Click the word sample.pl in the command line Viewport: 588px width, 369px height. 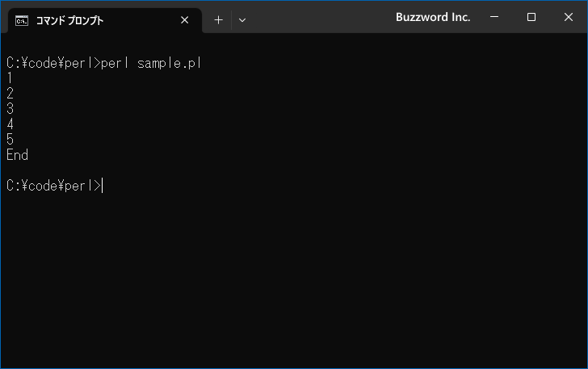(x=169, y=63)
